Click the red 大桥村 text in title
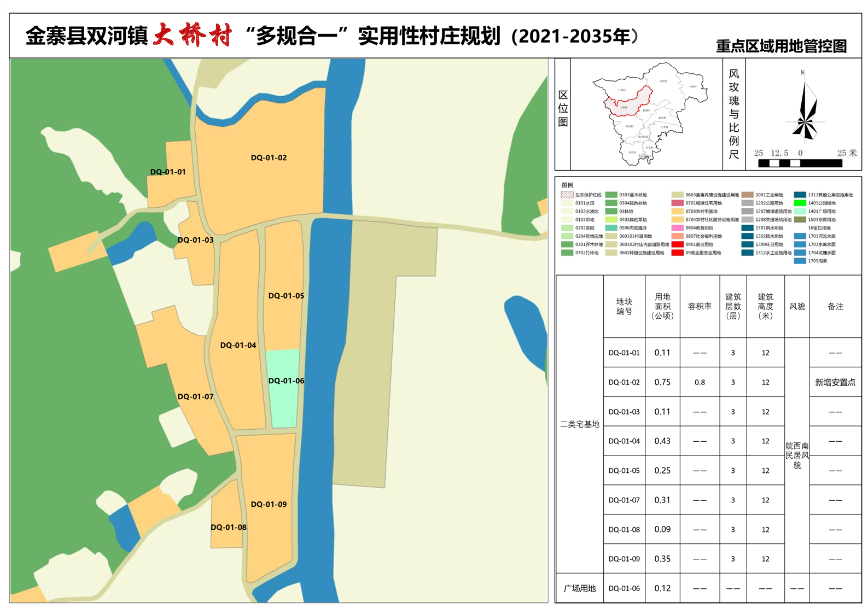868x614 pixels. click(193, 36)
